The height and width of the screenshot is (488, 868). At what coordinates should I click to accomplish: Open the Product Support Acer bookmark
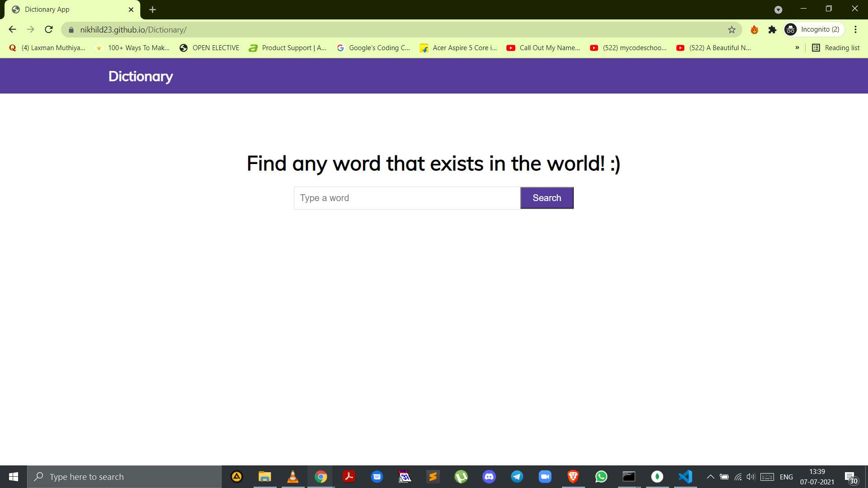[x=288, y=48]
